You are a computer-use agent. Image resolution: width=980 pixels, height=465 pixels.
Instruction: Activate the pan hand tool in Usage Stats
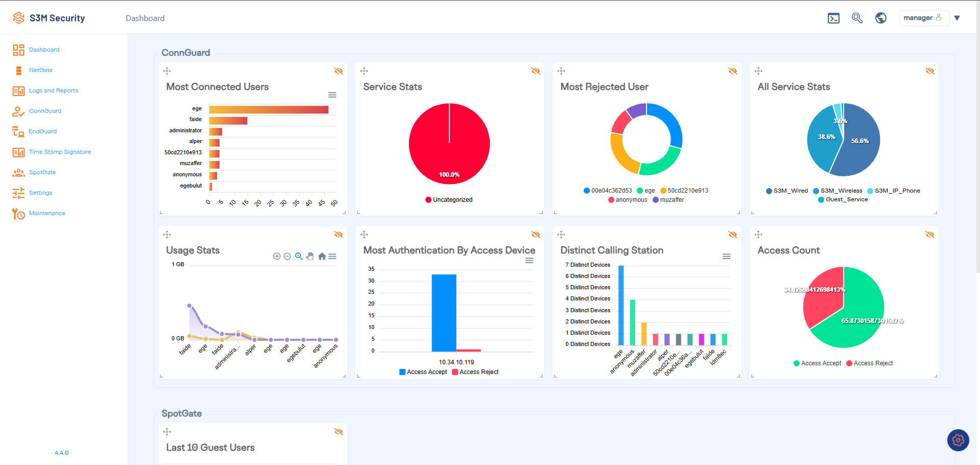(x=310, y=257)
